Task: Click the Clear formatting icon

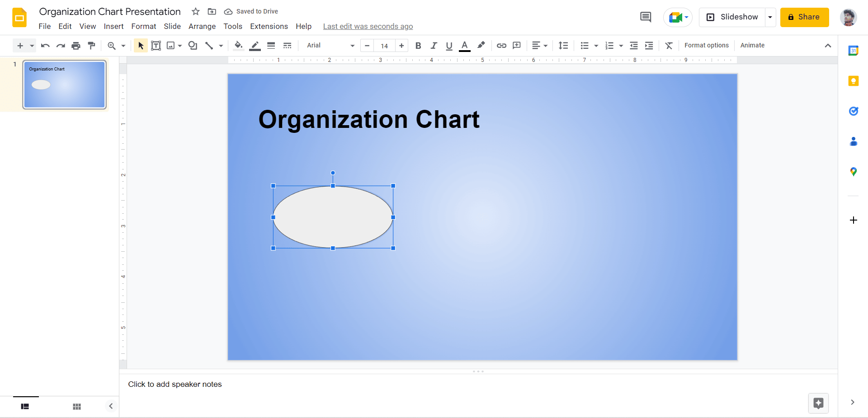Action: point(669,45)
